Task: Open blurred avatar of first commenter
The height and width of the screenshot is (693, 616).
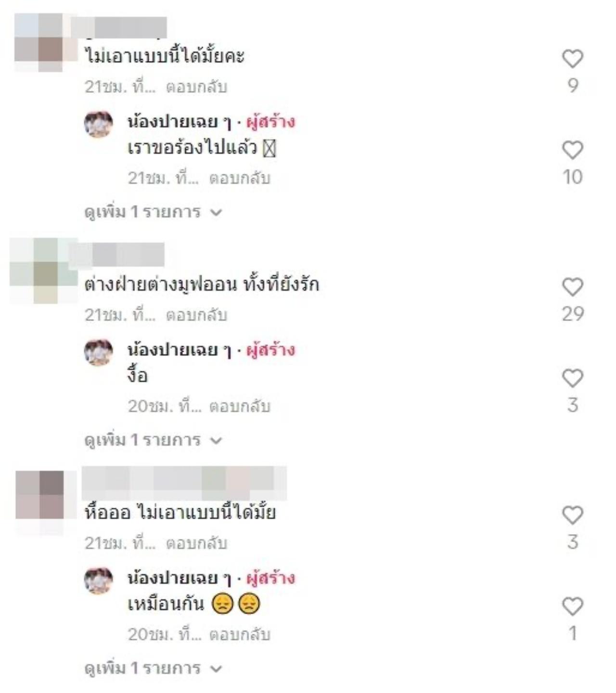Action: [x=45, y=42]
